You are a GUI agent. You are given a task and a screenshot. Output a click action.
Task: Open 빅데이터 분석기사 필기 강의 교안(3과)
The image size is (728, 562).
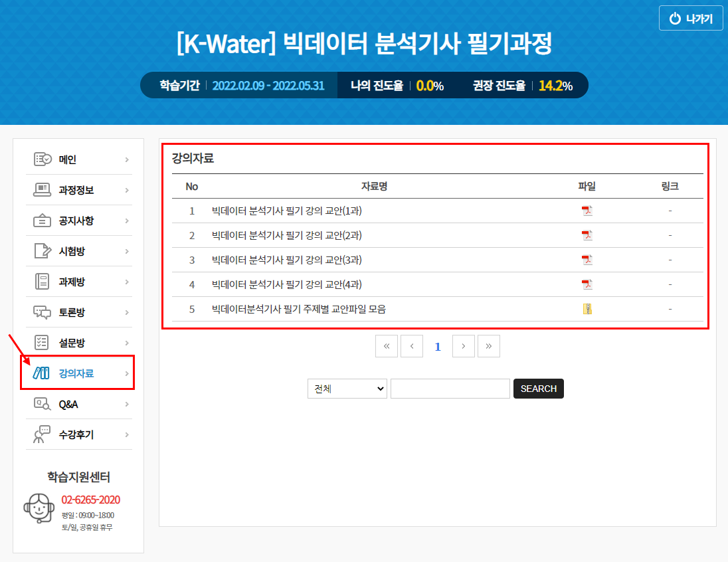(x=287, y=260)
